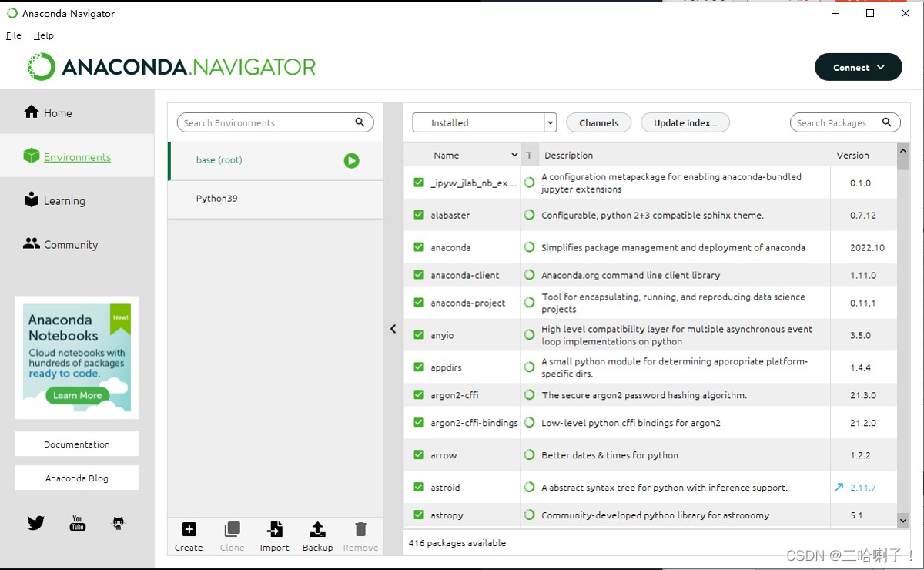Click the Channels button

tap(598, 123)
